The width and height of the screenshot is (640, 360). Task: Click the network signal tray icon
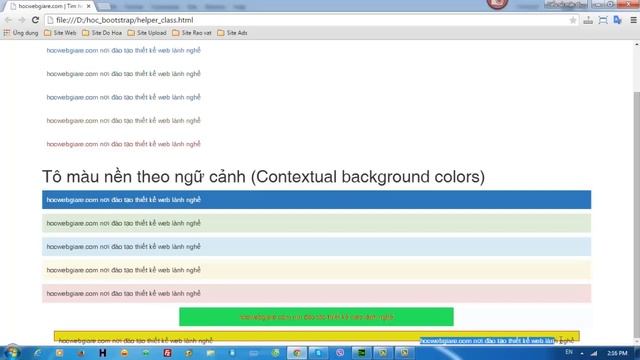click(x=594, y=353)
